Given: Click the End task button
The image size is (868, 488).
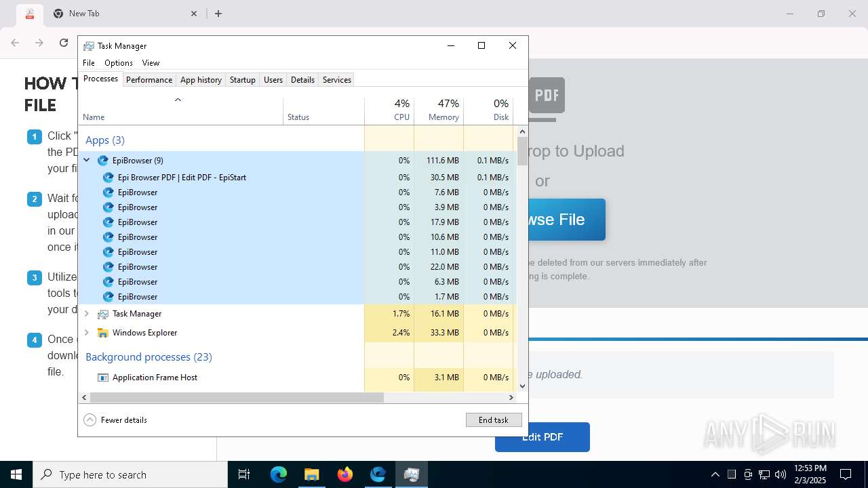Looking at the screenshot, I should (494, 420).
